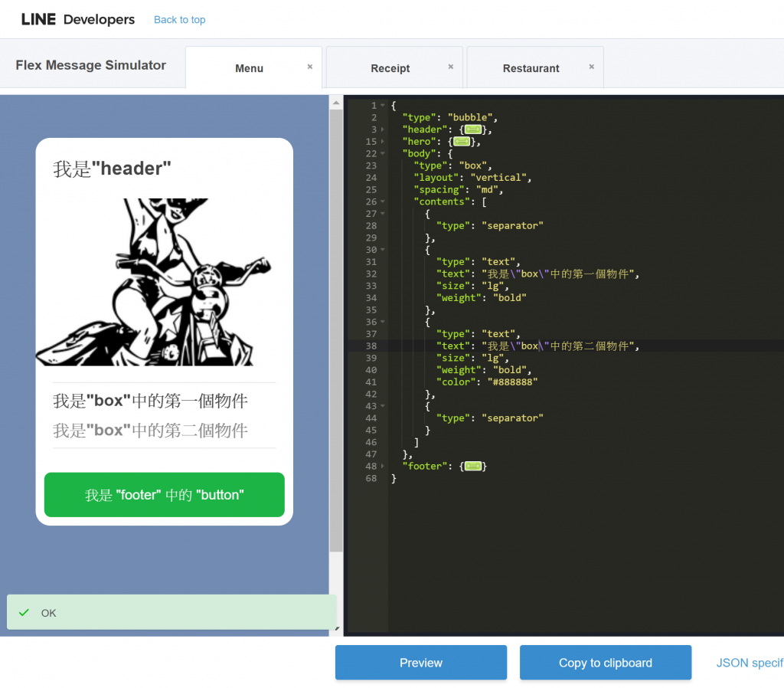The image size is (784, 688).
Task: Collapse the first text object at line 30
Action: coord(383,250)
